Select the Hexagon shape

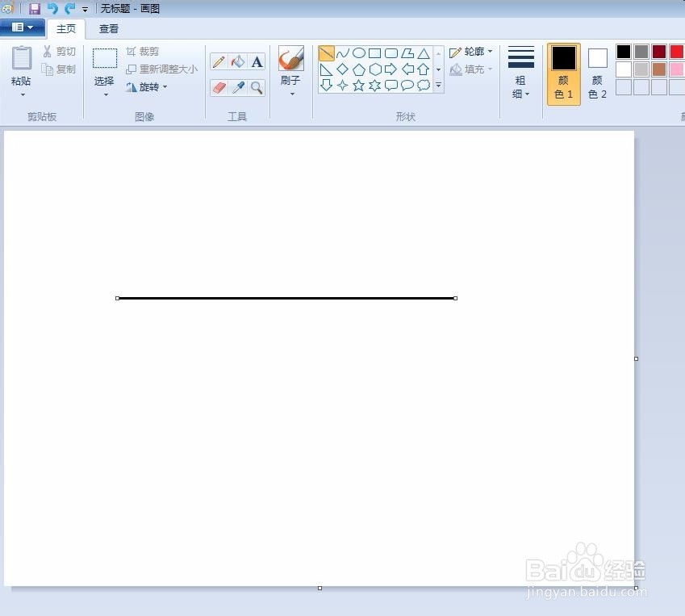point(375,69)
